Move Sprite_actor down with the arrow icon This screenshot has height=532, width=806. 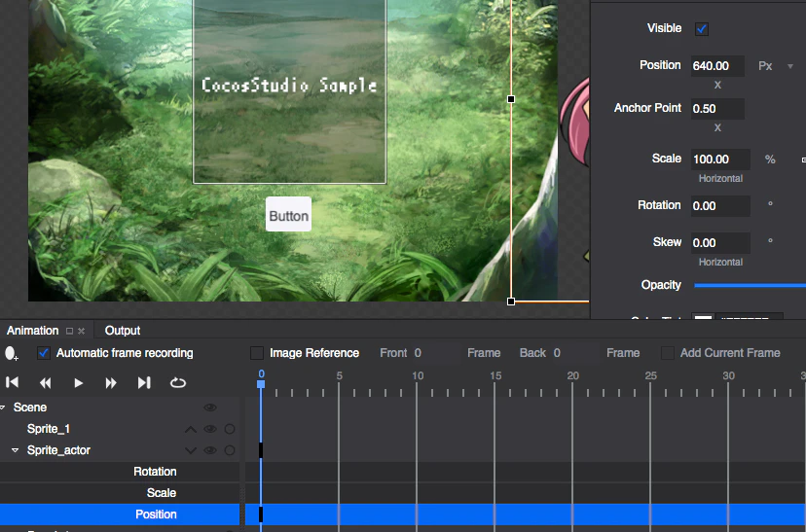pyautogui.click(x=190, y=450)
